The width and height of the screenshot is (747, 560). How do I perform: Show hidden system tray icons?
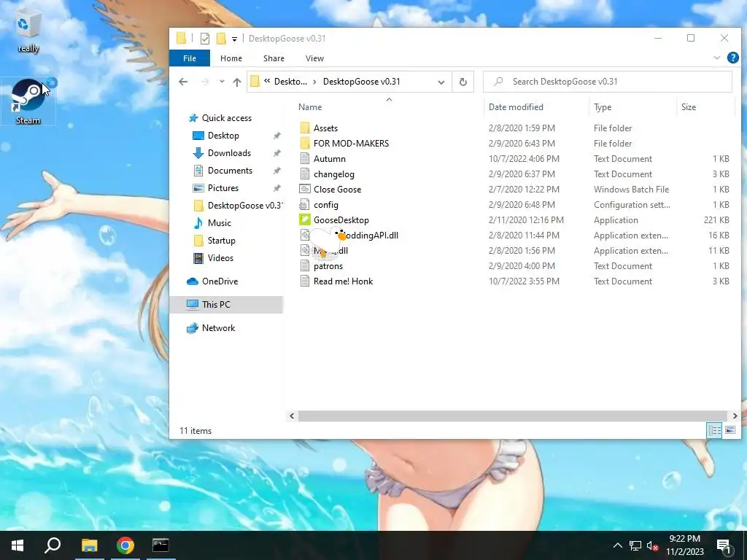pyautogui.click(x=617, y=545)
